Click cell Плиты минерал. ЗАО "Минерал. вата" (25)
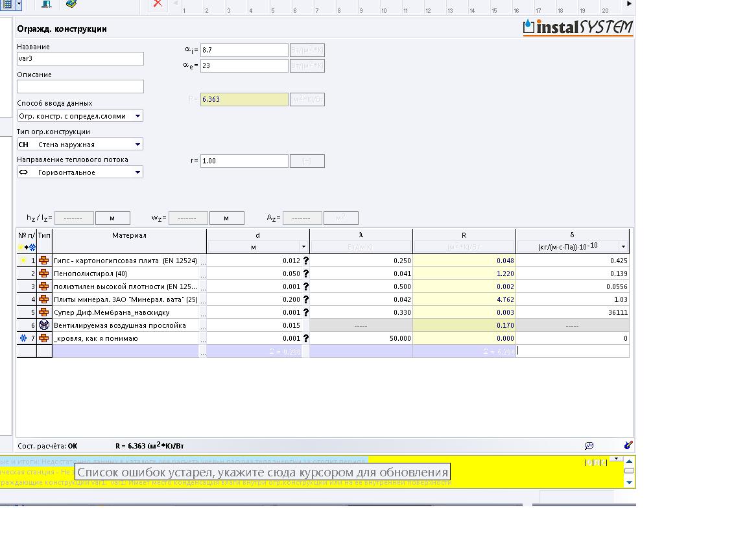This screenshot has height=560, width=747. [x=126, y=299]
